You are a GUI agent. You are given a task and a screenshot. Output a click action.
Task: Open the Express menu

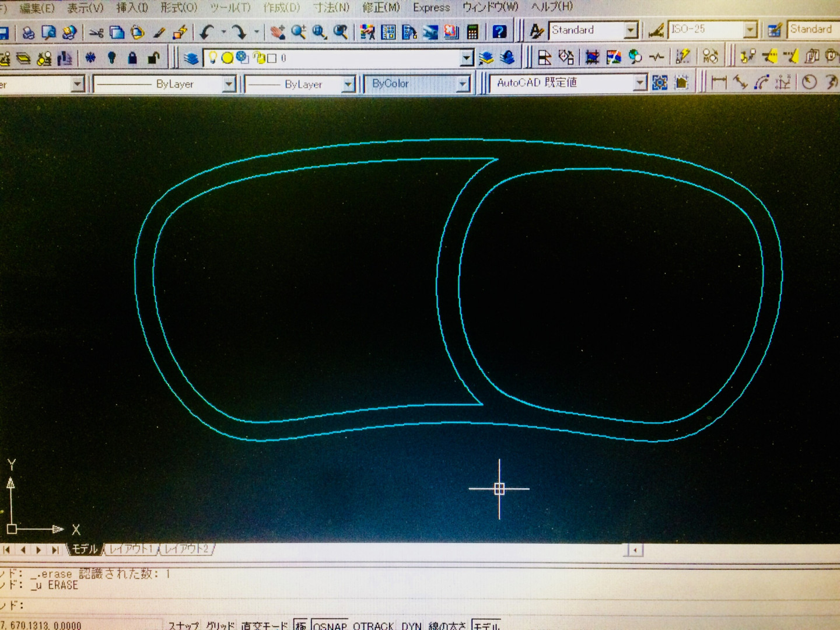click(x=431, y=8)
